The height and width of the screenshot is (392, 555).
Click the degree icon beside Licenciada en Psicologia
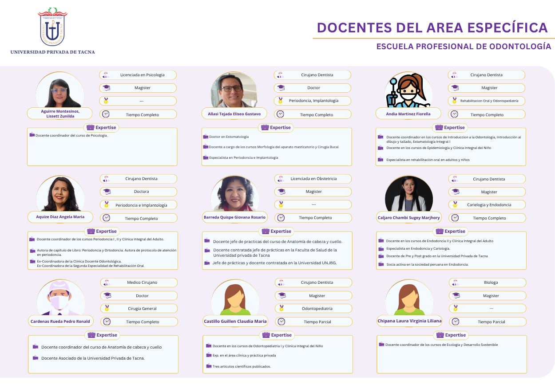105,75
